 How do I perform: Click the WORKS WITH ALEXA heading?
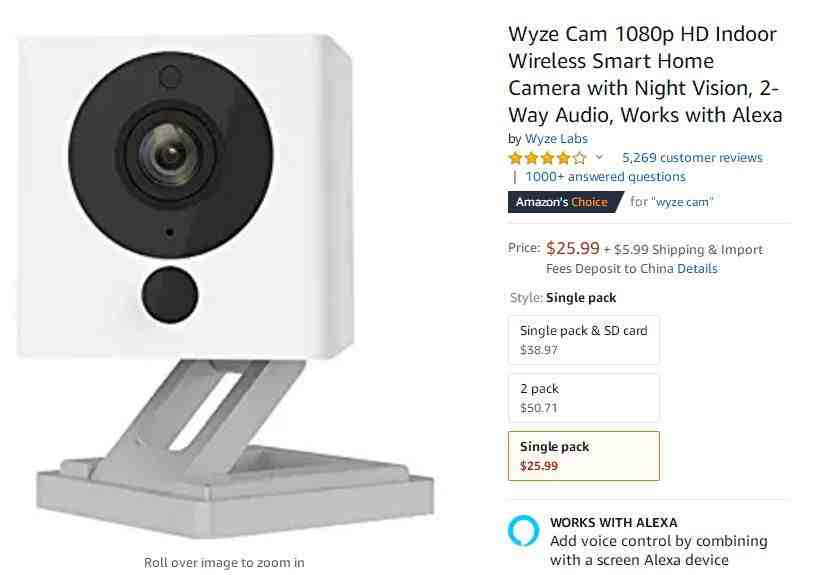pyautogui.click(x=614, y=522)
